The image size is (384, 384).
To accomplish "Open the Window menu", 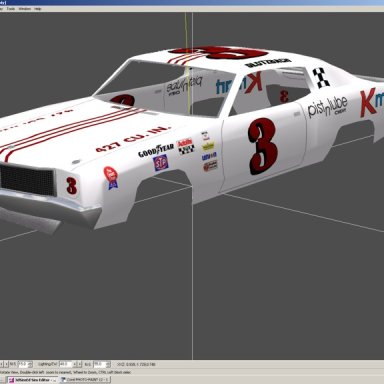I will tap(24, 9).
